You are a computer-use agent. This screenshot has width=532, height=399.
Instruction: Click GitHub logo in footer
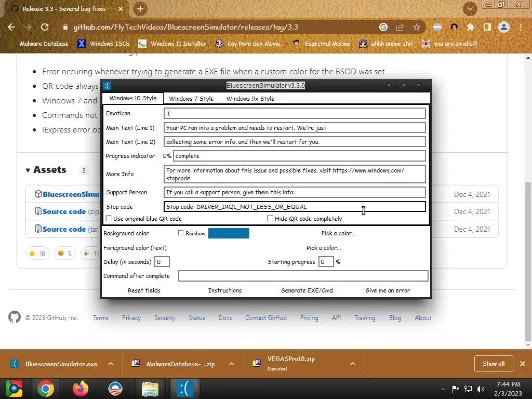[x=14, y=317]
